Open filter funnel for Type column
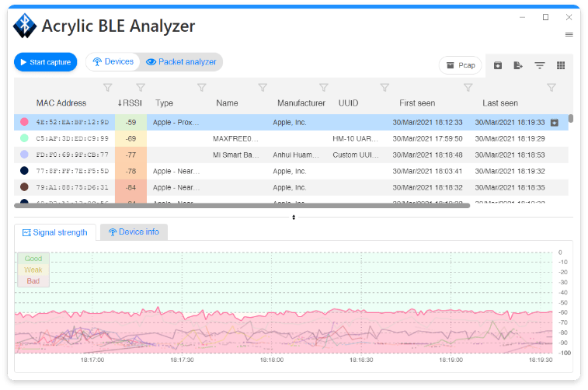This screenshot has height=390, width=588. click(202, 87)
